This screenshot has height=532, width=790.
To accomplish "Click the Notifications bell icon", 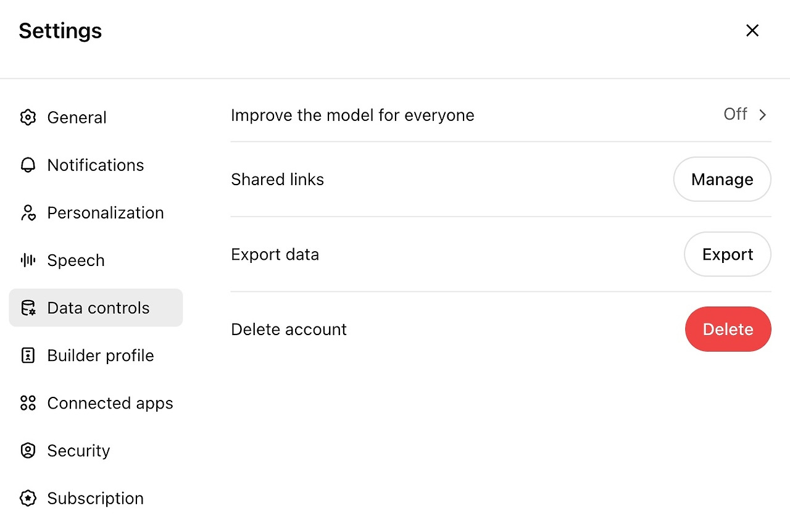I will point(28,165).
